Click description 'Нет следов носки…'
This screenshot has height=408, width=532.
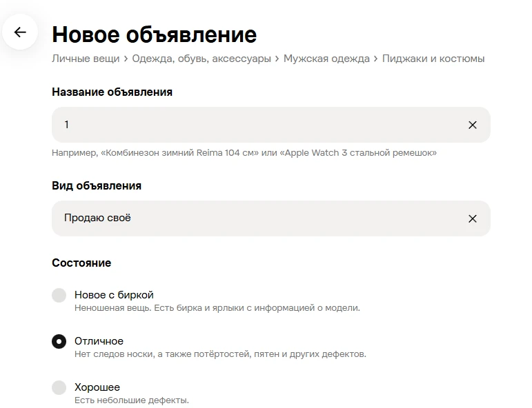point(220,354)
